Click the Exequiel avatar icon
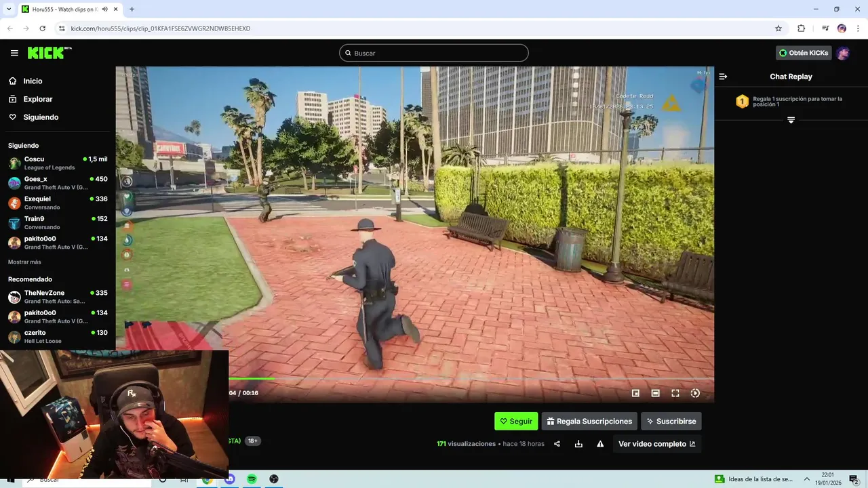Image resolution: width=868 pixels, height=488 pixels. 14,203
